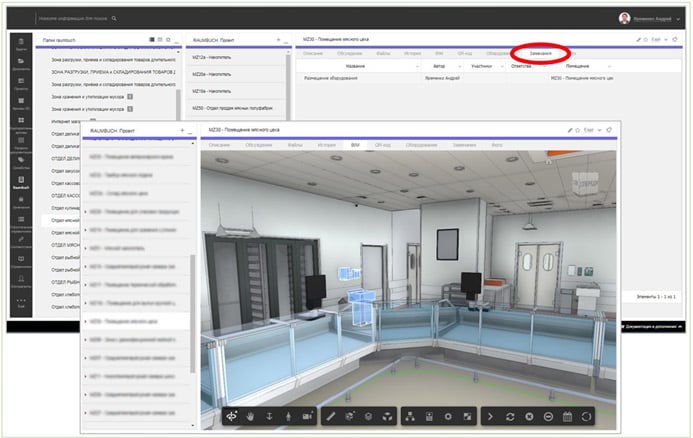The height and width of the screenshot is (438, 693).
Task: Switch to 'BIM' tab in front panel
Action: 355,145
